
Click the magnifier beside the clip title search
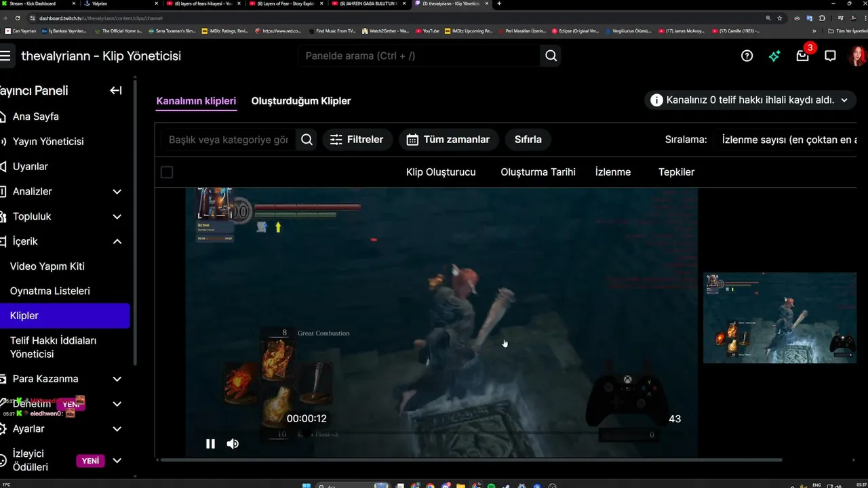pyautogui.click(x=307, y=140)
